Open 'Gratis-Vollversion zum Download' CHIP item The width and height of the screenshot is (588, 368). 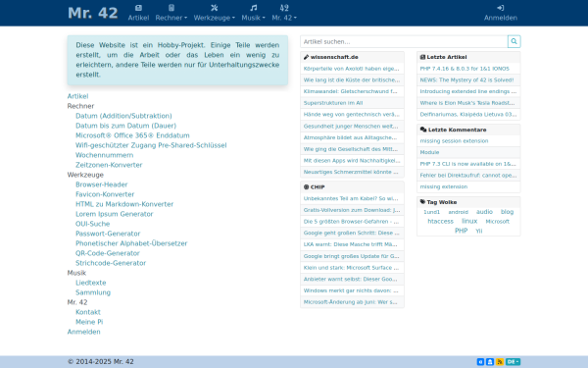pyautogui.click(x=352, y=210)
